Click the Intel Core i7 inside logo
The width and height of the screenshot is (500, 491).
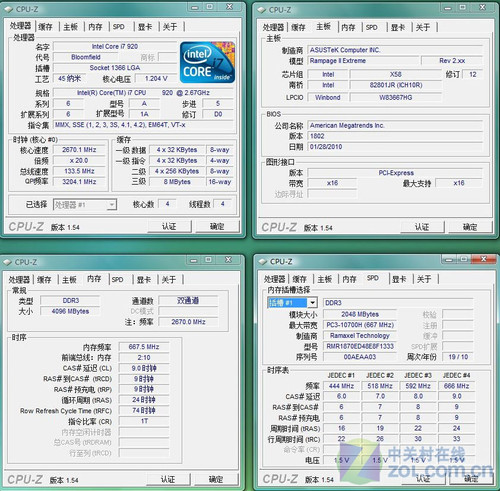point(207,62)
